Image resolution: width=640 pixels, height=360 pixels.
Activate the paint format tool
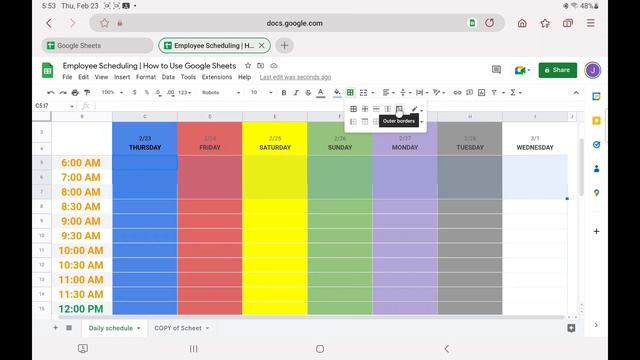(x=87, y=93)
